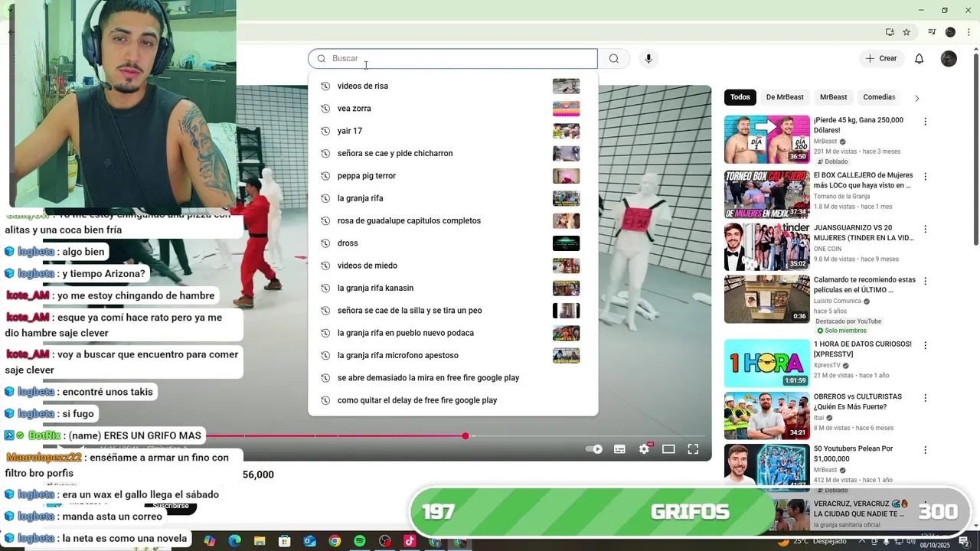Select the 'Comedias' filter chip
Screen dimensions: 980x551
(x=879, y=97)
